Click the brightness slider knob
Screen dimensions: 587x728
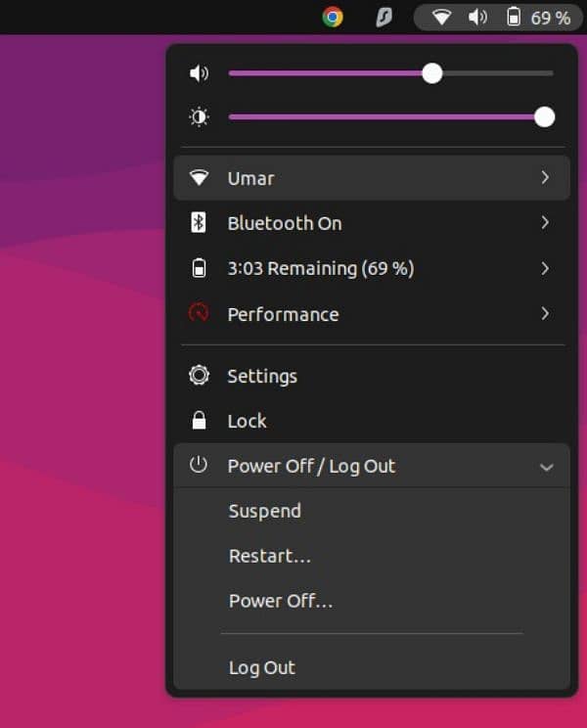(x=545, y=117)
